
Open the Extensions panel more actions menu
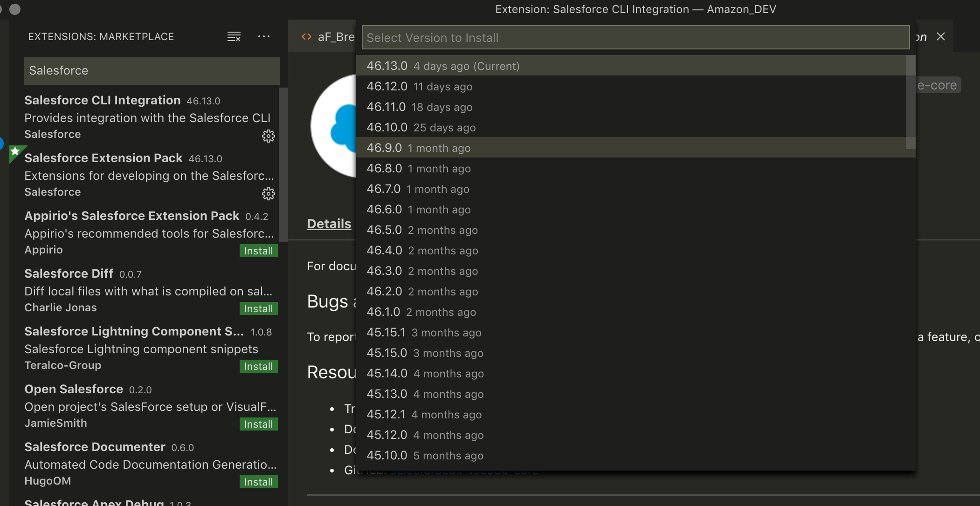(264, 36)
